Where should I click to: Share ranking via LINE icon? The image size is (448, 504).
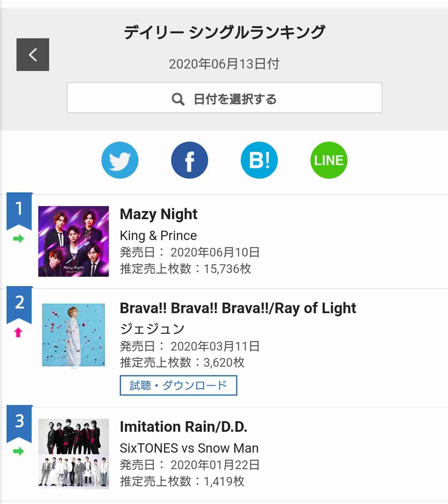(x=329, y=160)
